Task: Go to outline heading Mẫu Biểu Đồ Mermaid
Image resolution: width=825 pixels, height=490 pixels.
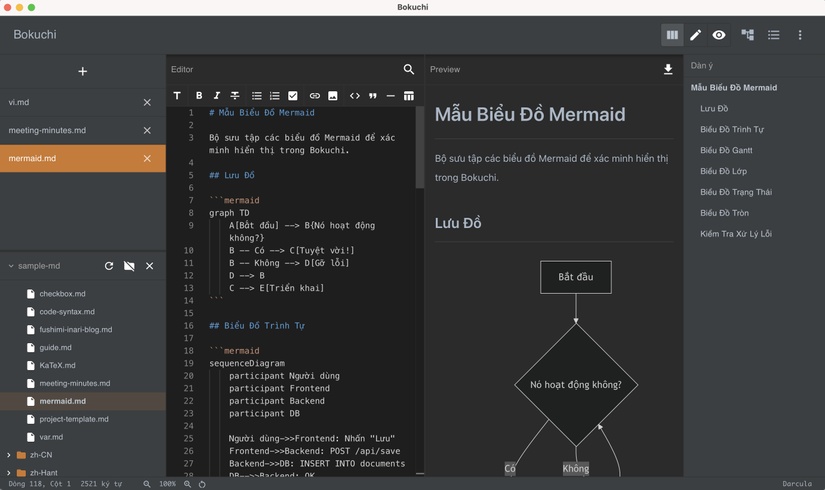Action: 733,88
